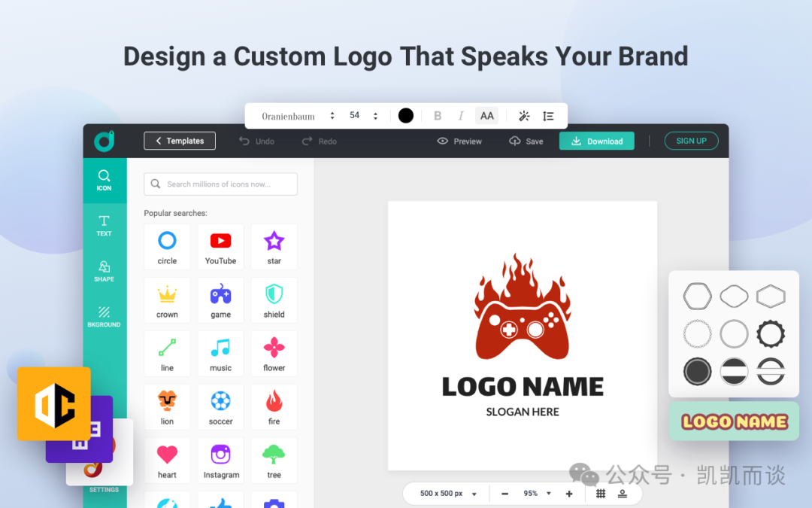Click the Download button
This screenshot has width=812, height=508.
(x=596, y=141)
